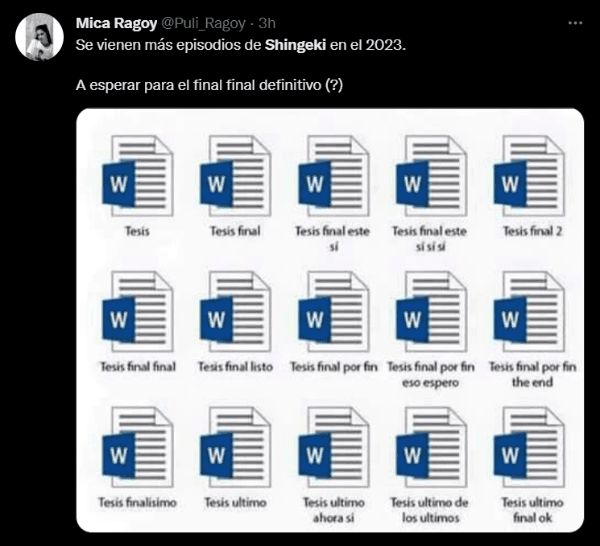
Task: Click the Tesis final este si icon
Action: 333,178
